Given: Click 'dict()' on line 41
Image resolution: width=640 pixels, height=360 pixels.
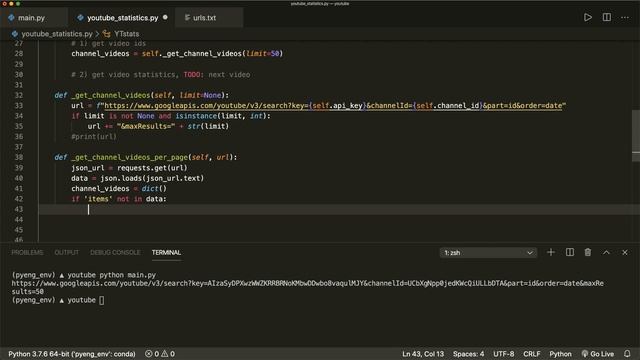Looking at the screenshot, I should 154,189.
